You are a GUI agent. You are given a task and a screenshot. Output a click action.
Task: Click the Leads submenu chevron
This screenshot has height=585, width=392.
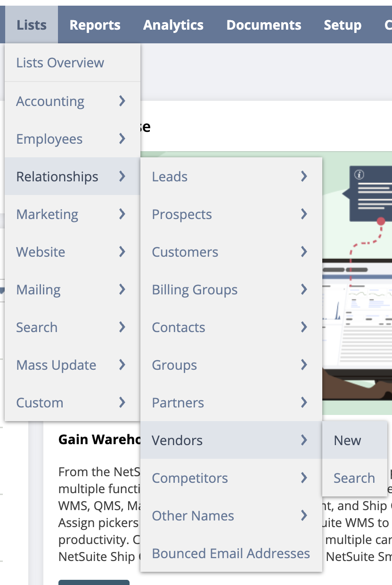pyautogui.click(x=304, y=176)
